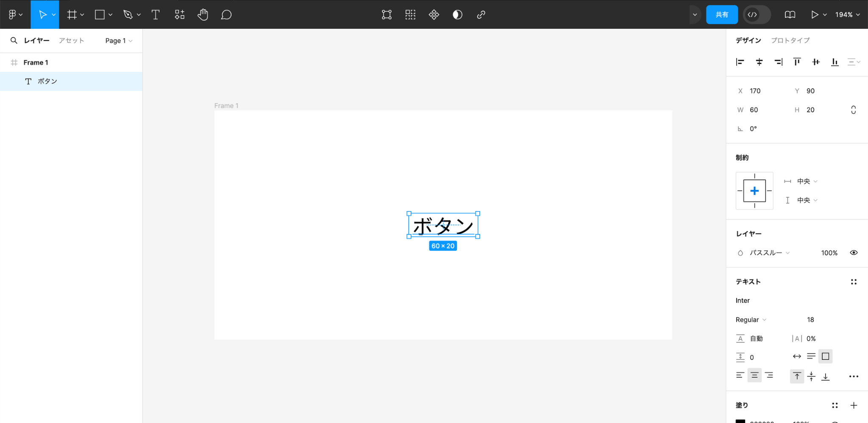Open the Regular font weight dropdown

click(750, 319)
